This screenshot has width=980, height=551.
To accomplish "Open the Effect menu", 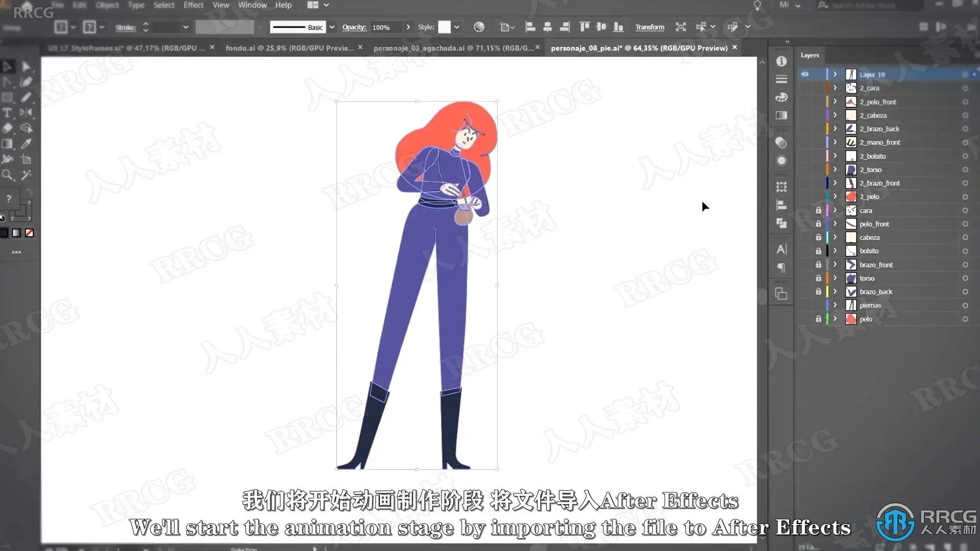I will coord(193,5).
